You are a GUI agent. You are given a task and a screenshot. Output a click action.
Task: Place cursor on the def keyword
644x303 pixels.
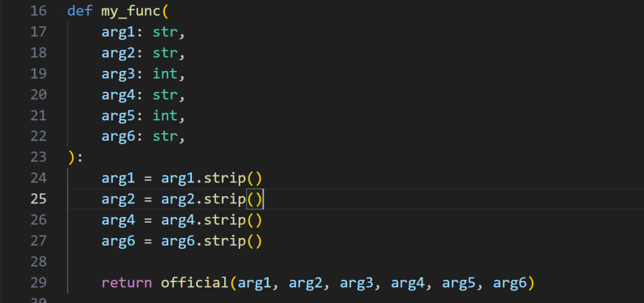point(80,11)
